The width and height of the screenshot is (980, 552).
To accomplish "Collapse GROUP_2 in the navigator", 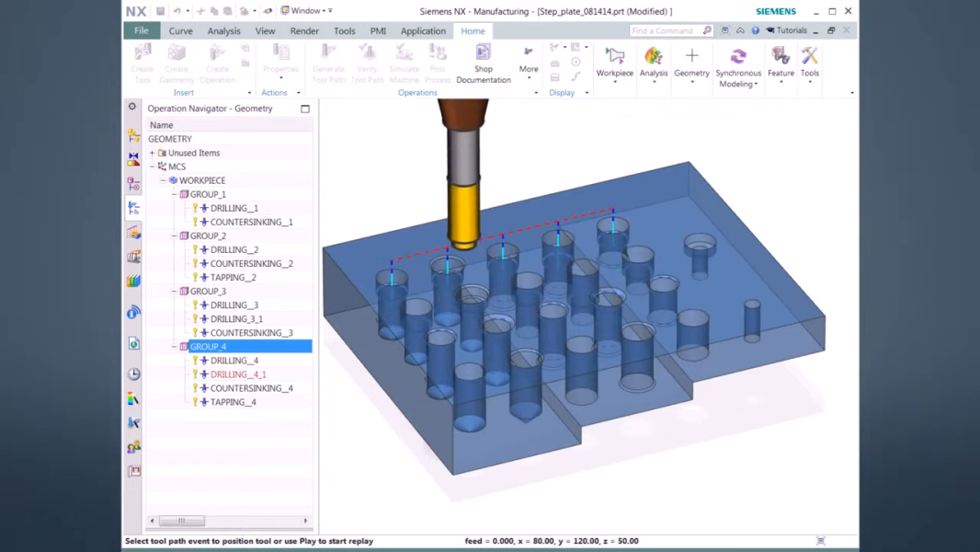I will (x=175, y=236).
